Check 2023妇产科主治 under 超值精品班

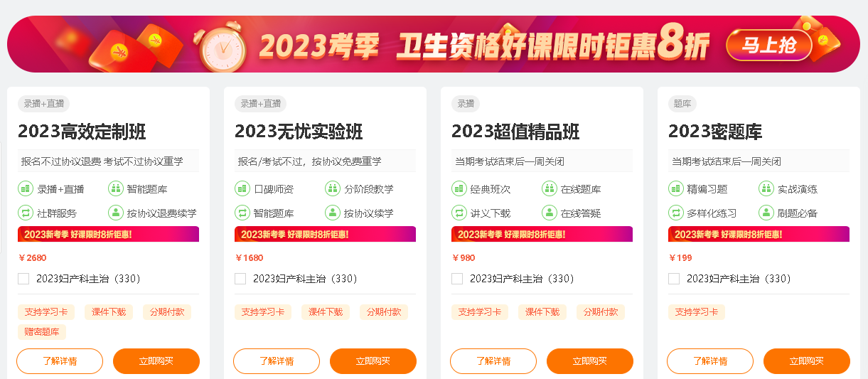coord(457,279)
